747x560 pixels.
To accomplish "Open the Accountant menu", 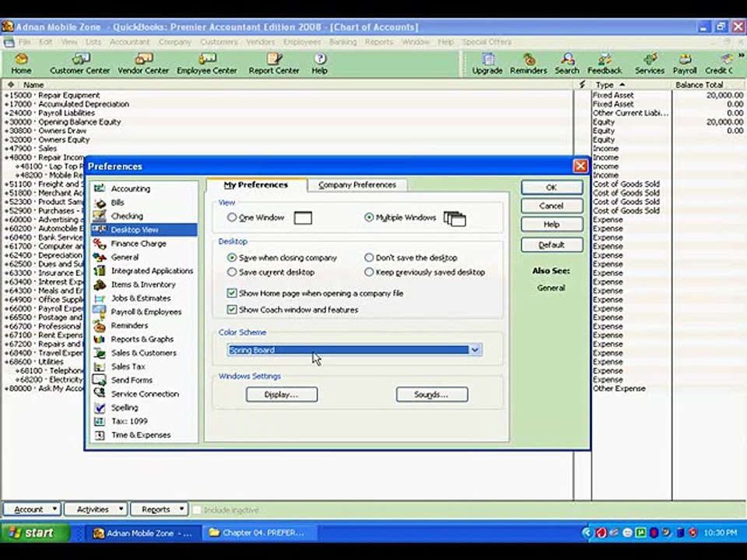I will [130, 42].
